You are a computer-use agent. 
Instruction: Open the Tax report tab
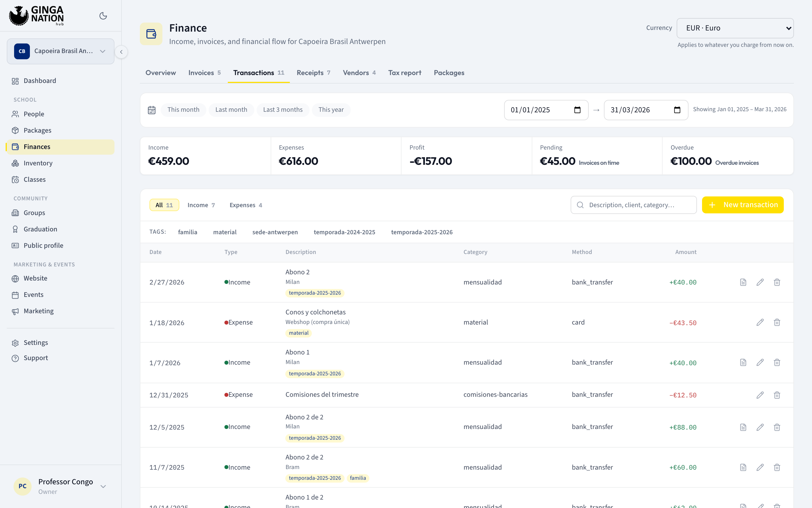(405, 73)
